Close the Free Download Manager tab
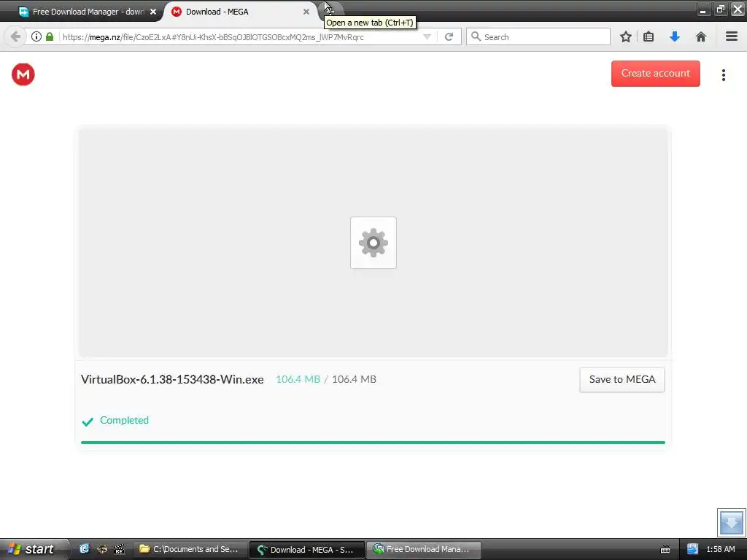This screenshot has width=747, height=560. (153, 12)
